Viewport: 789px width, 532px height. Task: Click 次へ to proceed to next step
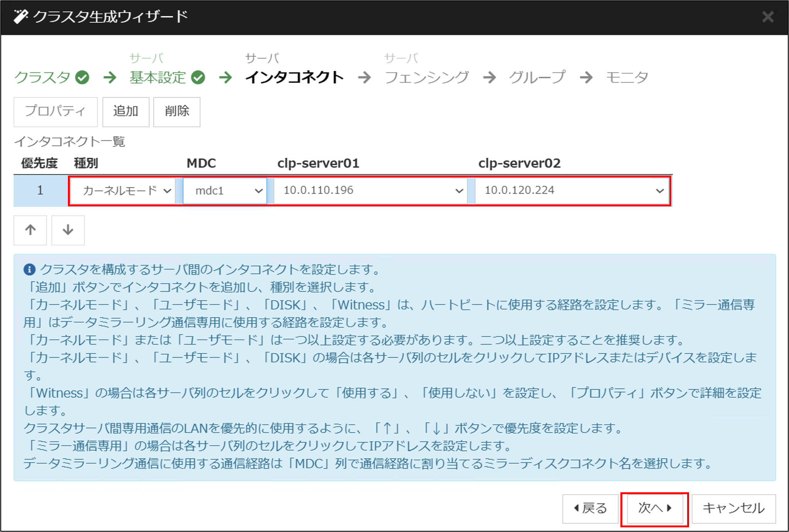click(654, 508)
